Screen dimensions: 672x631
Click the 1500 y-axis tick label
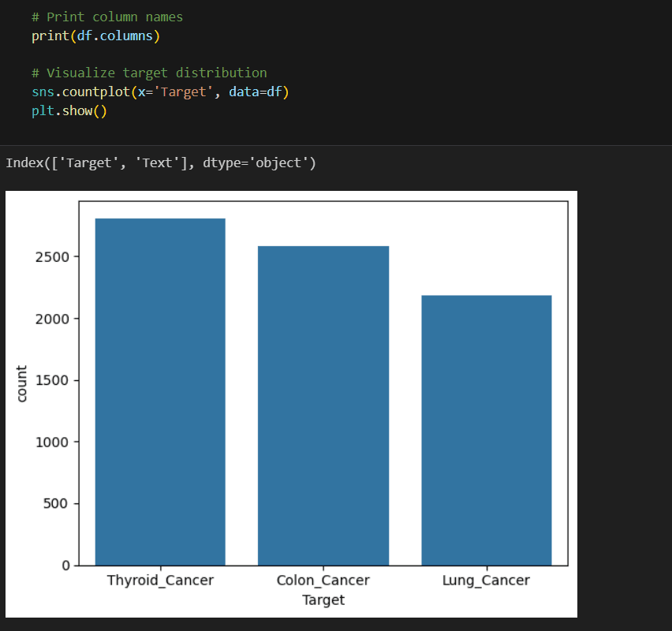click(52, 380)
